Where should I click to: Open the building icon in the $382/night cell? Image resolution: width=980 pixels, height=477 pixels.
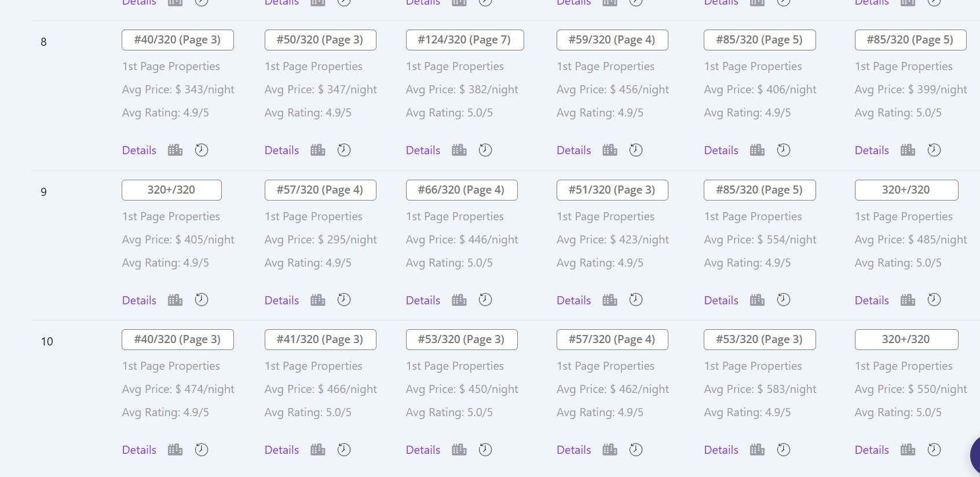click(459, 150)
